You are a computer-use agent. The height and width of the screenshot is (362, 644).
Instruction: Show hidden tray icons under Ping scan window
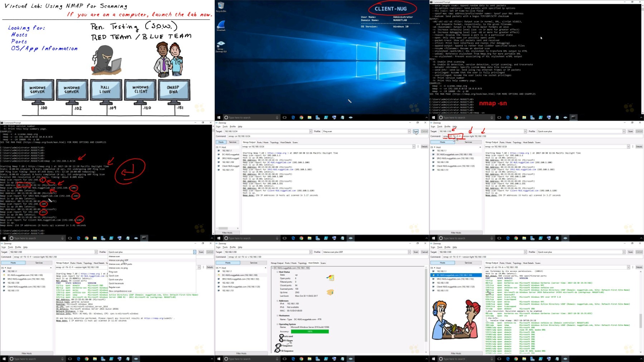(x=426, y=238)
